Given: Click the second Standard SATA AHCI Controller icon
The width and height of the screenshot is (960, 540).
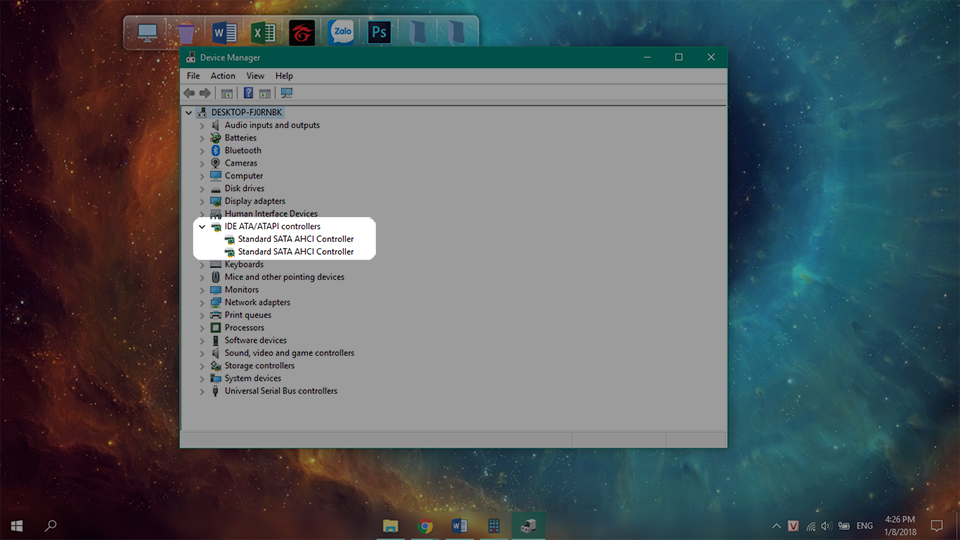Looking at the screenshot, I should 230,252.
